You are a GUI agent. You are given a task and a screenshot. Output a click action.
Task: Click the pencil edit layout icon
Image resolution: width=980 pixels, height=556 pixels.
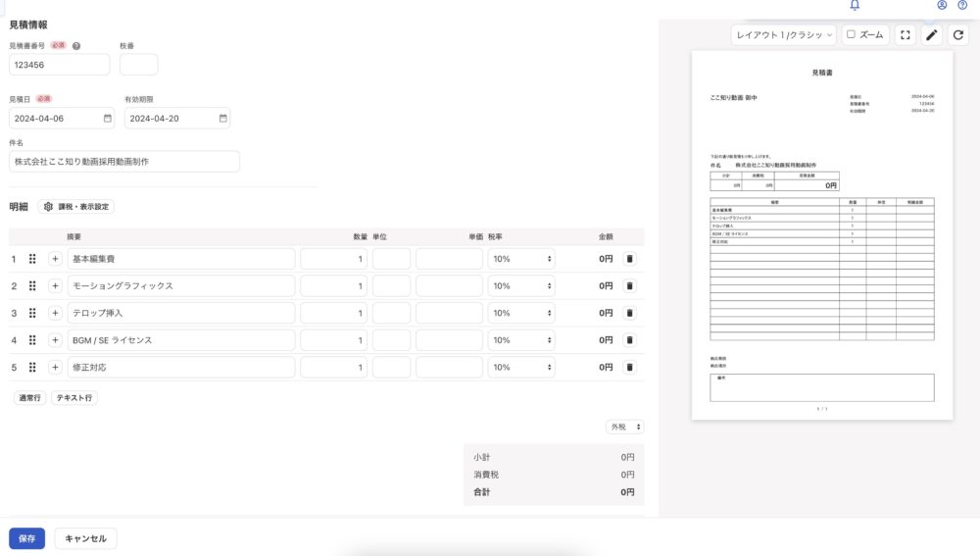click(932, 35)
